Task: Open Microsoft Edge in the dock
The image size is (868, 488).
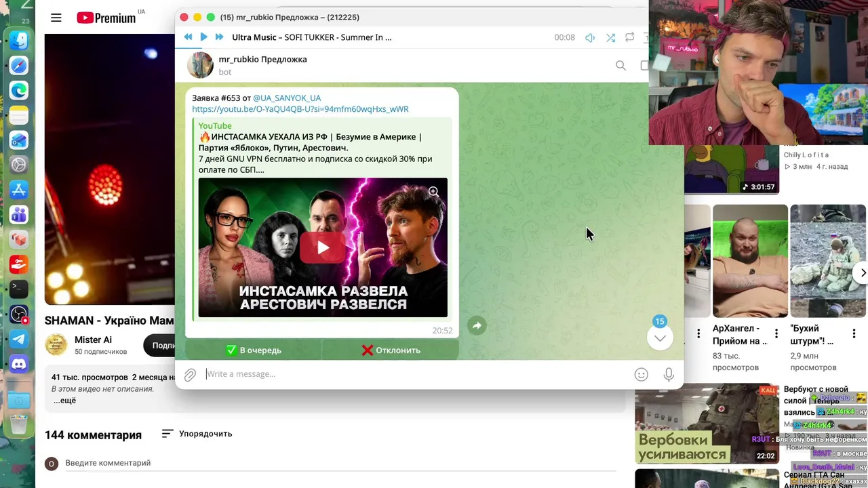Action: [19, 90]
